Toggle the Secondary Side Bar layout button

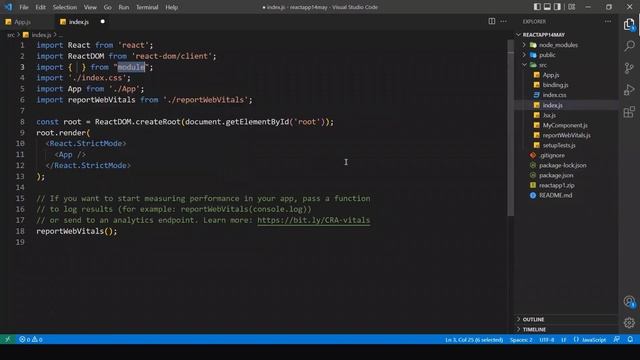coord(557,7)
